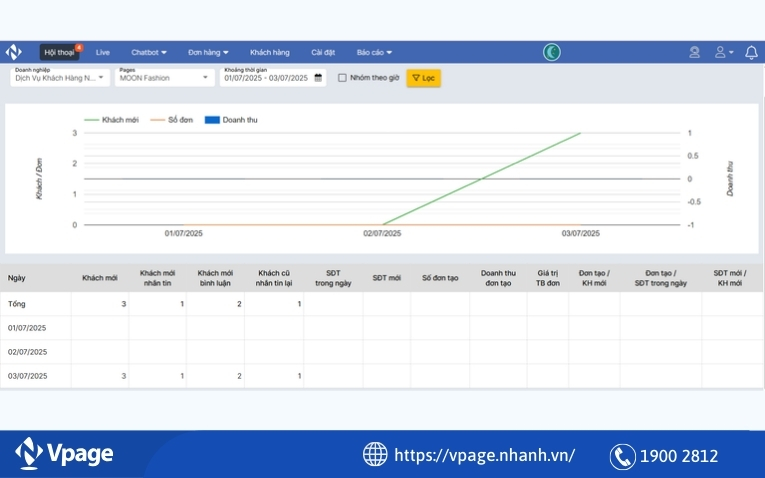This screenshot has width=765, height=478.
Task: Open the calendar date picker icon
Action: click(x=318, y=78)
